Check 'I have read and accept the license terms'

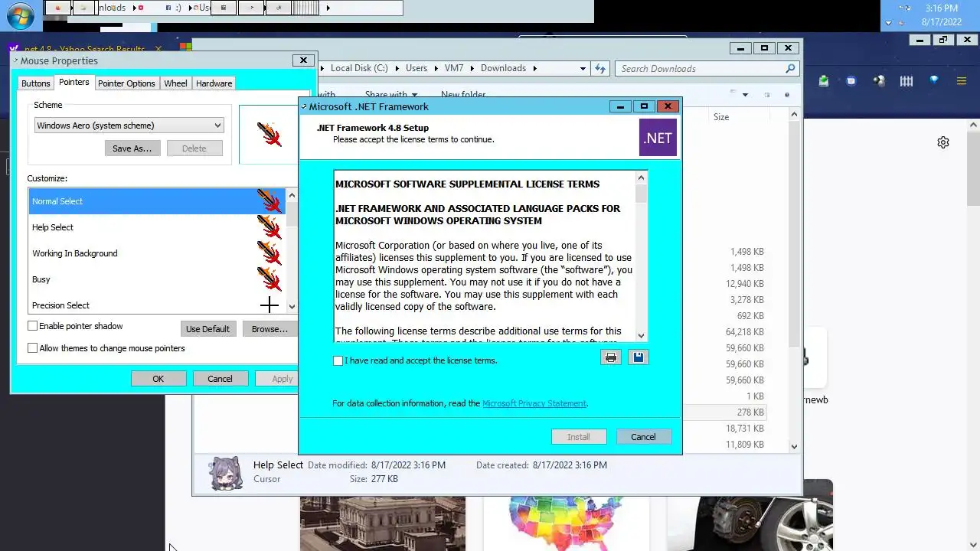coord(338,360)
